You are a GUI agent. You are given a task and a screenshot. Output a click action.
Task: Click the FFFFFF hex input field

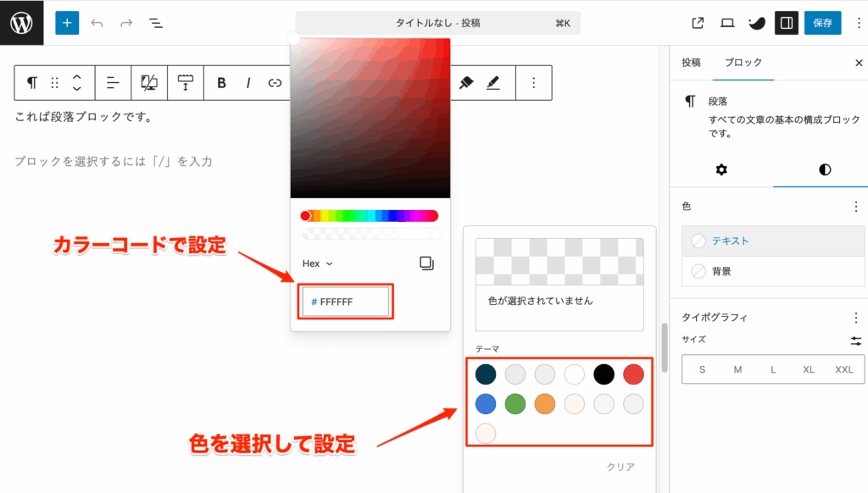coord(345,302)
